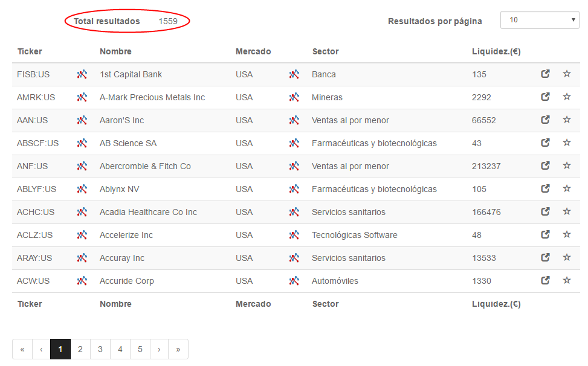Click the 213237 liquidity value
This screenshot has width=588, height=366.
click(x=486, y=166)
